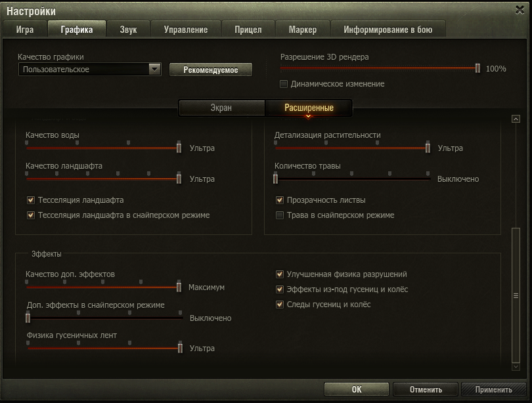Click Качество доп. эффектов slider handle
The height and width of the screenshot is (403, 532).
point(179,287)
